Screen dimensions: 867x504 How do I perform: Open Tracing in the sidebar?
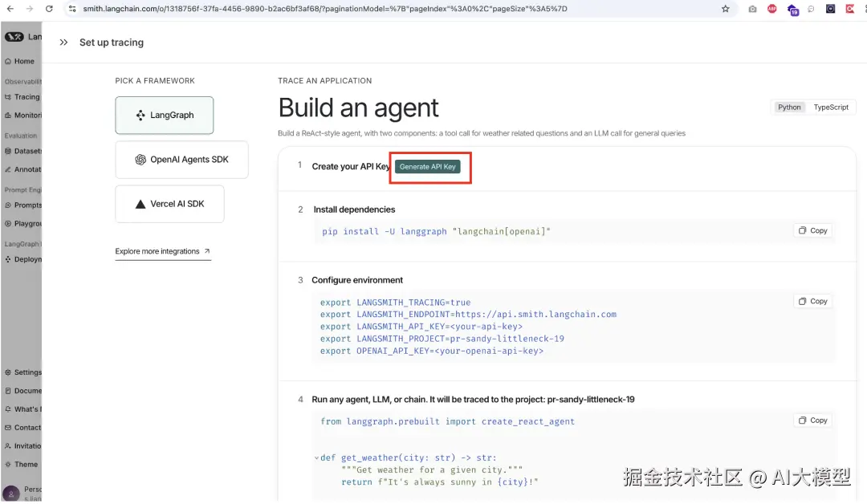[x=22, y=97]
